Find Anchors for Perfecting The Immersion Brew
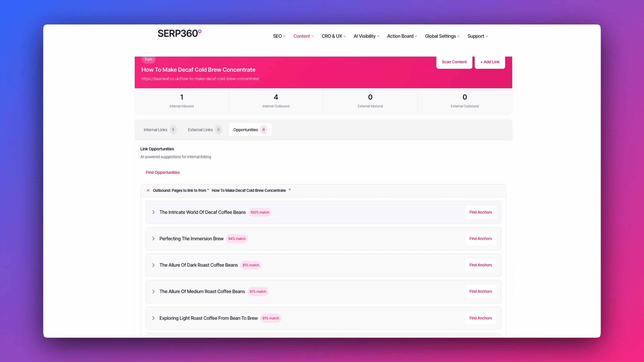This screenshot has width=644, height=362. [480, 239]
